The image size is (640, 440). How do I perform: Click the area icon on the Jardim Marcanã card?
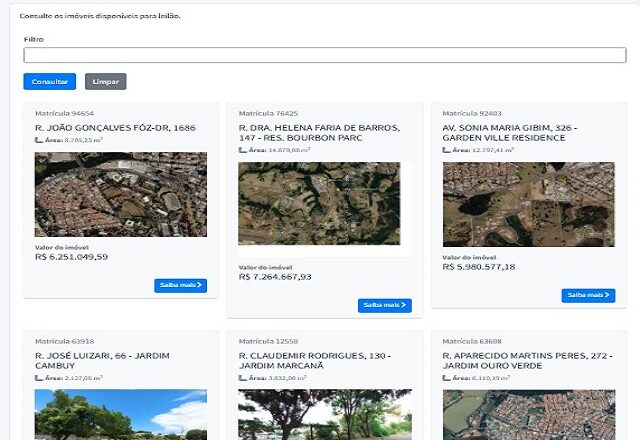[x=243, y=379]
